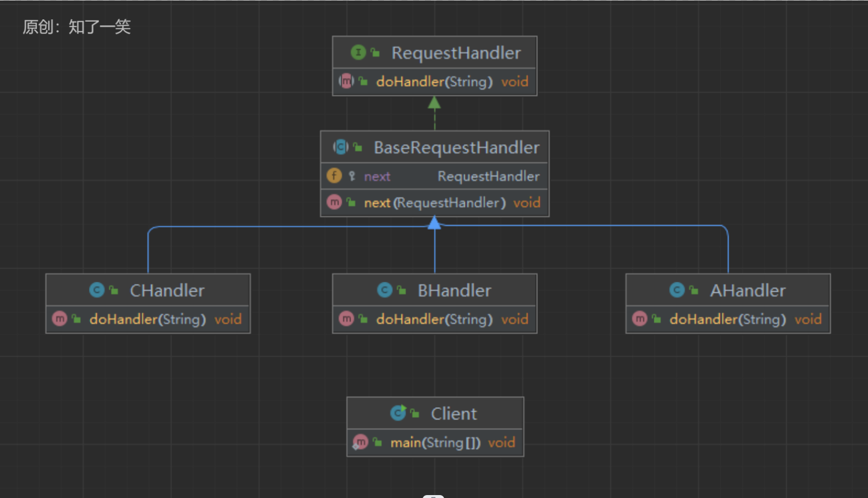This screenshot has height=498, width=868.
Task: Select doHandler(String) in the CHandler node
Action: tap(147, 319)
